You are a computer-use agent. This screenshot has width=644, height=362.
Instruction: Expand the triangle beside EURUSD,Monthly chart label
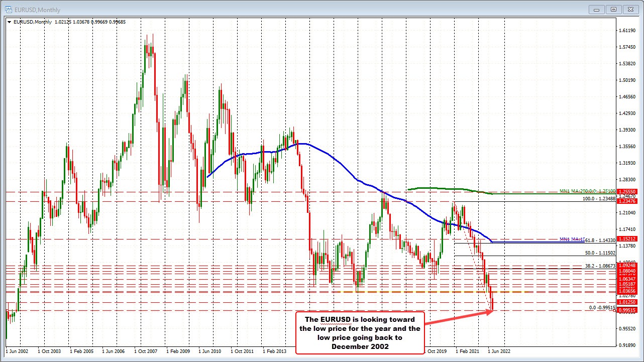[10, 22]
